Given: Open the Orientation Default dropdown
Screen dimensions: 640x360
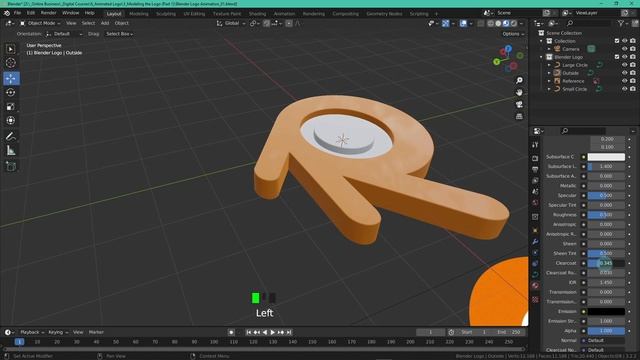Looking at the screenshot, I should (64, 34).
